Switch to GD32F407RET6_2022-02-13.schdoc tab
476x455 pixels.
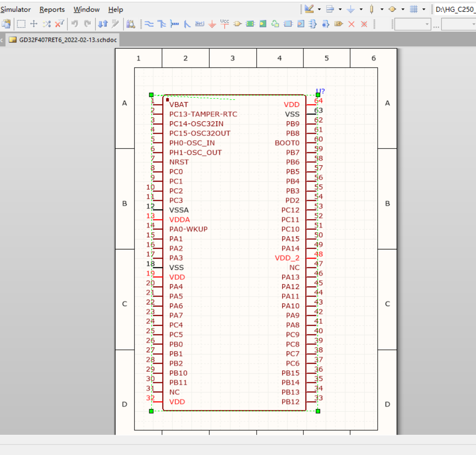(63, 40)
